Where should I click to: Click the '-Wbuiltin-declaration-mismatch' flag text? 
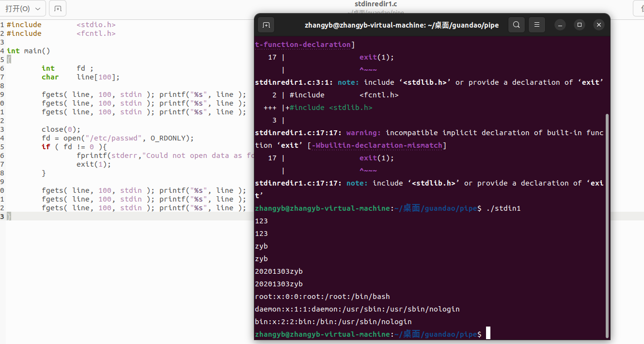click(376, 145)
